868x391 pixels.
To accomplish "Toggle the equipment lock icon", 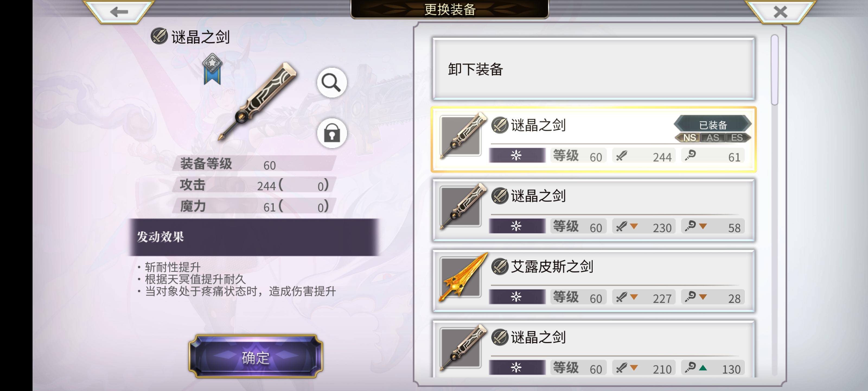I will click(x=331, y=133).
